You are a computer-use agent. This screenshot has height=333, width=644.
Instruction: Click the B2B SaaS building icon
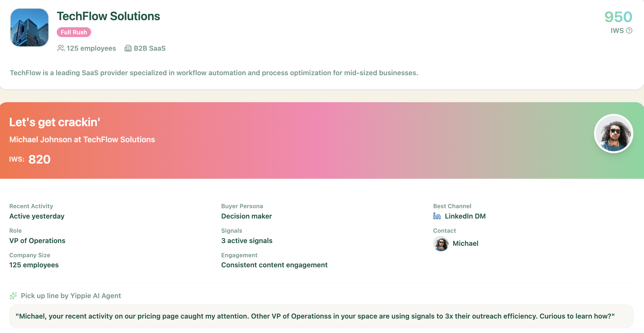pos(128,48)
